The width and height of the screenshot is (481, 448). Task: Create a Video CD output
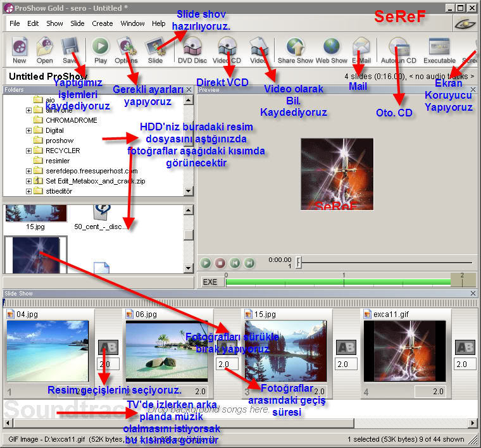coord(227,50)
